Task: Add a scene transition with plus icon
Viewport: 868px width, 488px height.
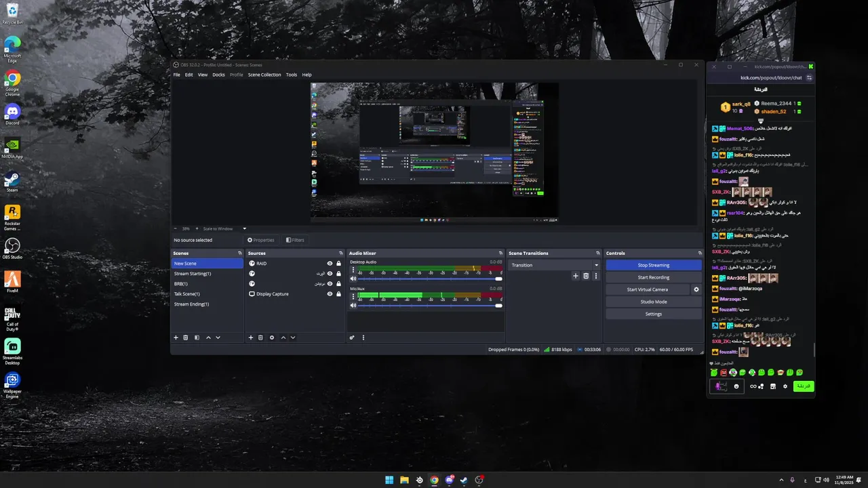Action: pos(576,276)
